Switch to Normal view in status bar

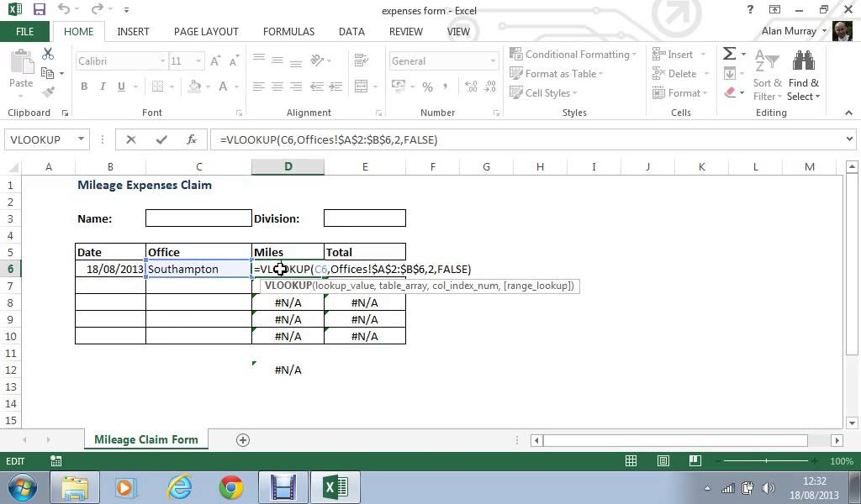(631, 461)
